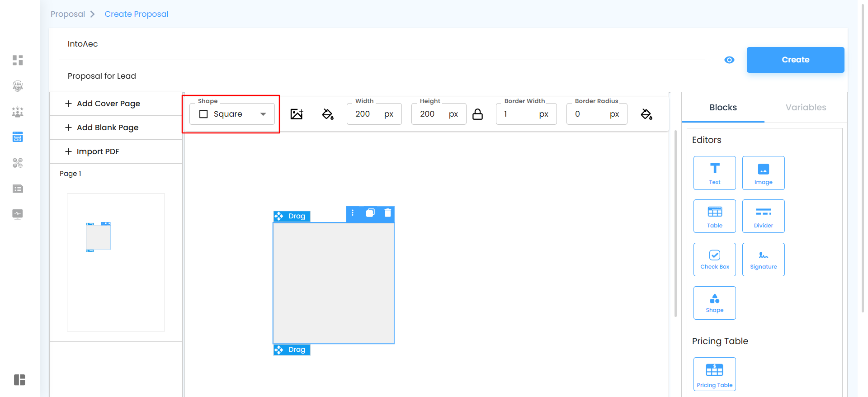Click the Border Width input field
The width and height of the screenshot is (868, 397).
pos(526,114)
